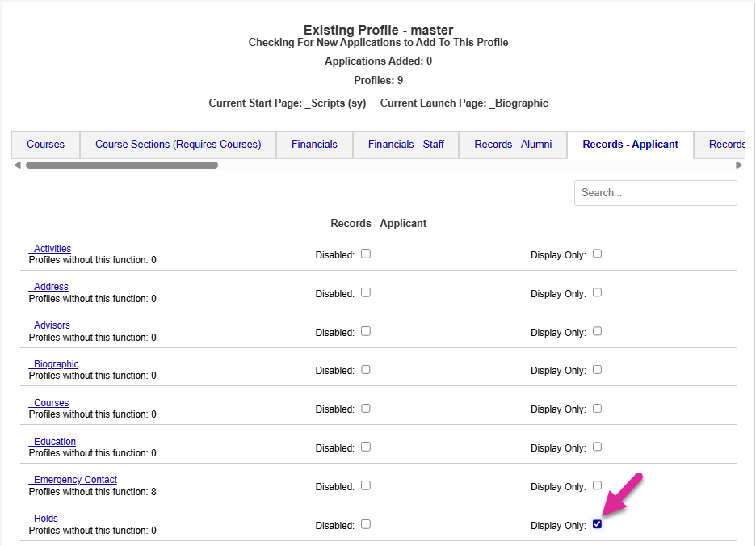The image size is (756, 546).
Task: Open the Courses tab
Action: click(x=45, y=145)
